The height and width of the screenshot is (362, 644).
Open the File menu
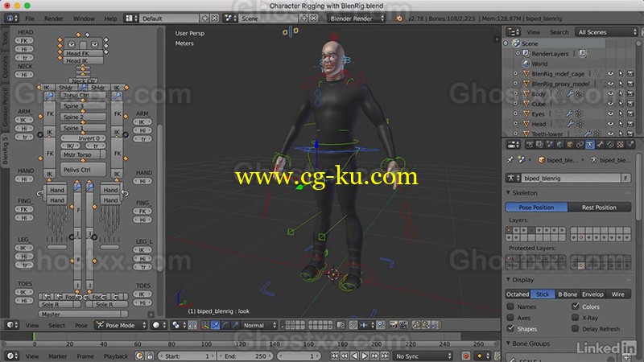click(30, 19)
